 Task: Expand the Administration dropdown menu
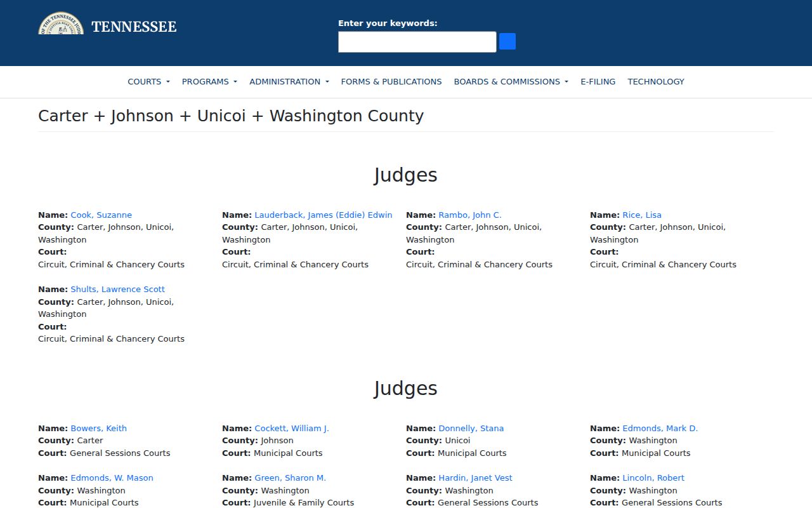(x=289, y=81)
